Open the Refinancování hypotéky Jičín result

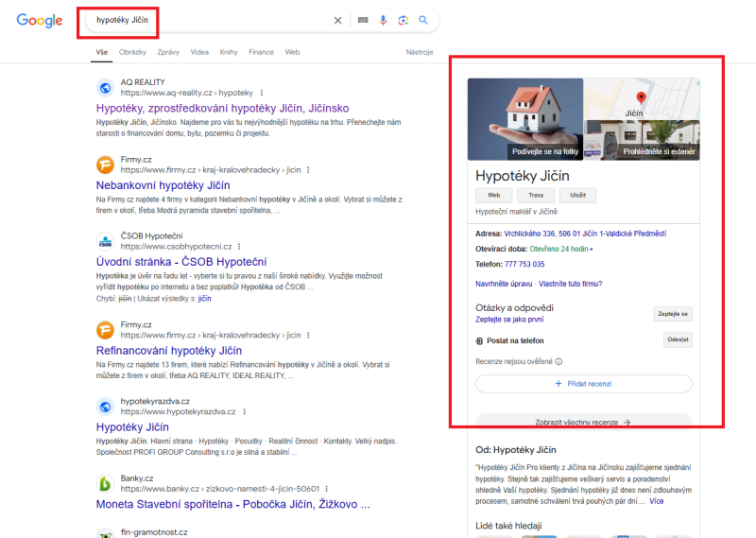click(169, 350)
